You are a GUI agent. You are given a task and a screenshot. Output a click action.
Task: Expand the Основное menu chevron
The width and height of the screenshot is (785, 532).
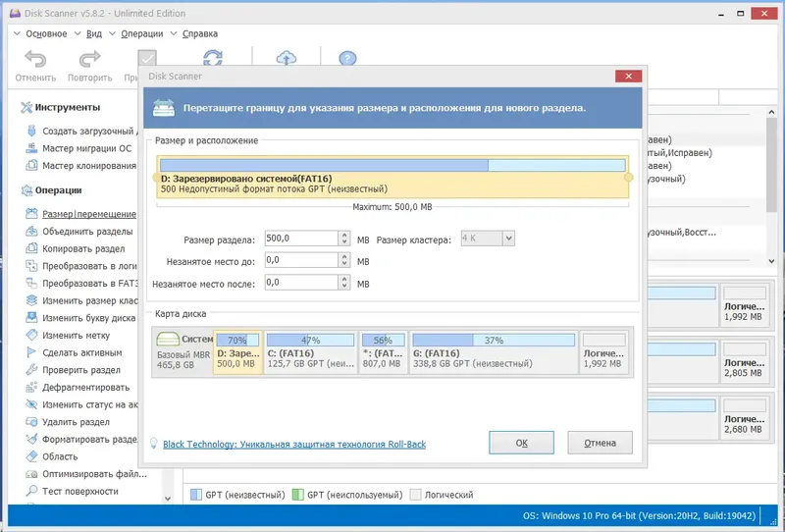pyautogui.click(x=17, y=33)
